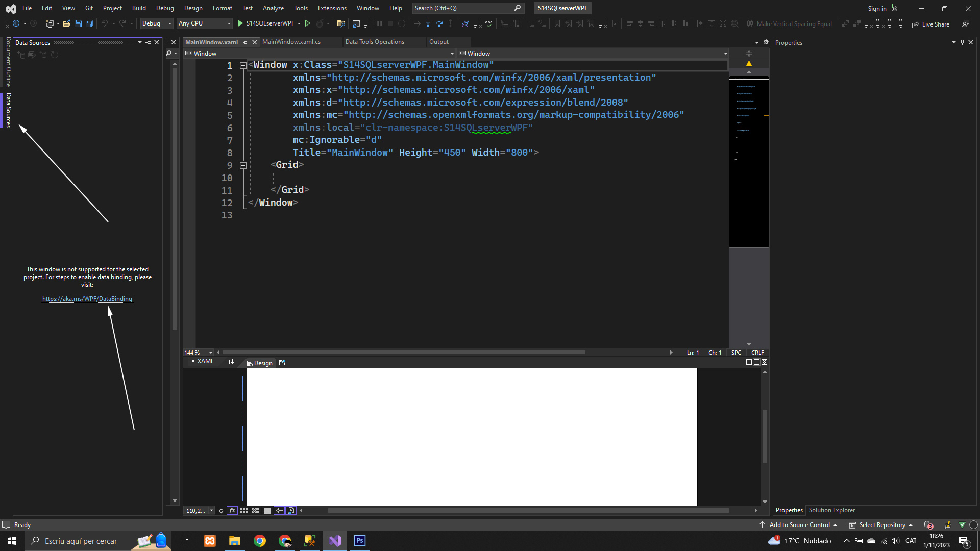This screenshot has width=980, height=551.
Task: Pop out the XAML designer window
Action: [282, 363]
